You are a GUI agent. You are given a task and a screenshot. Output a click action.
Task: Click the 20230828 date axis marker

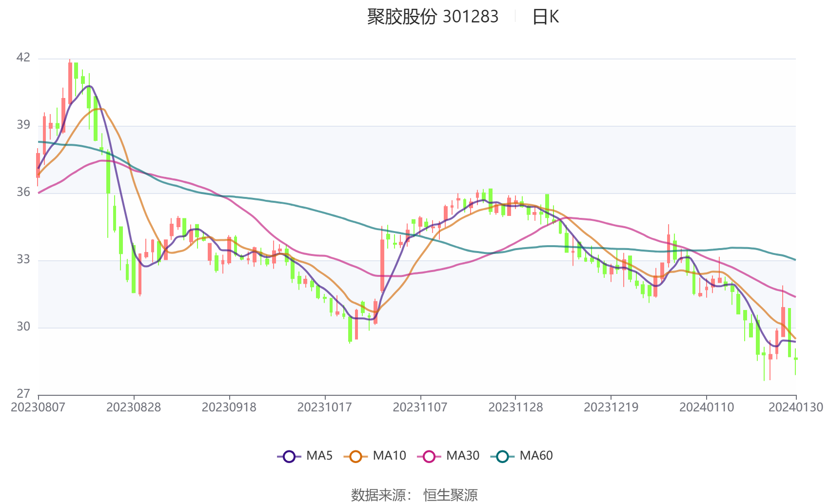click(134, 407)
